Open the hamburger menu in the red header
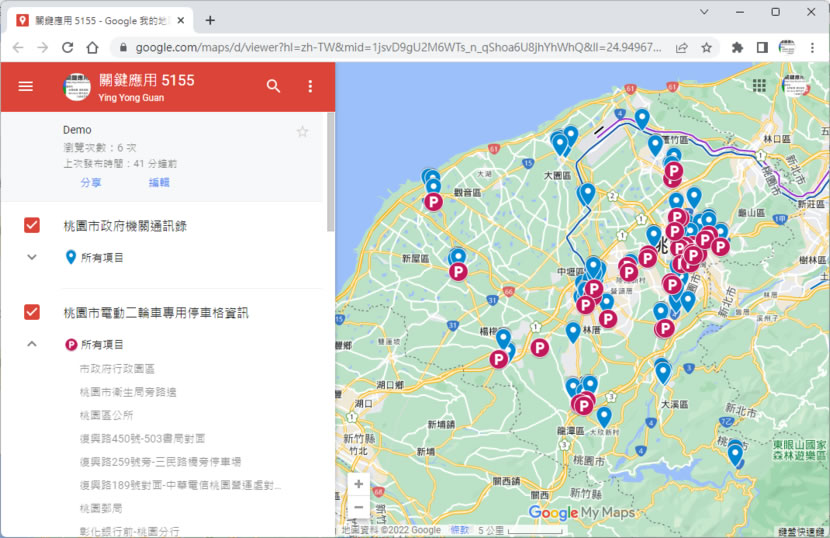The width and height of the screenshot is (830, 538). click(x=26, y=86)
